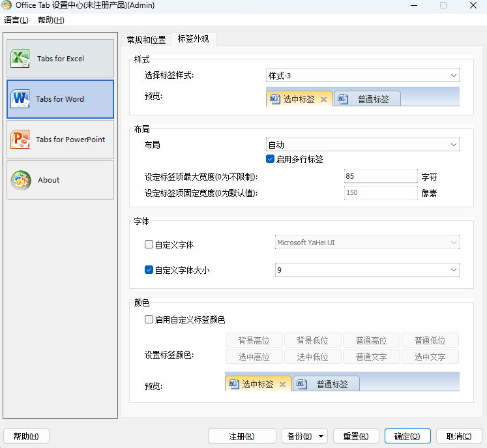This screenshot has height=448, width=487.
Task: Click the Word icon on 普通标签 style preview
Action: coord(342,100)
